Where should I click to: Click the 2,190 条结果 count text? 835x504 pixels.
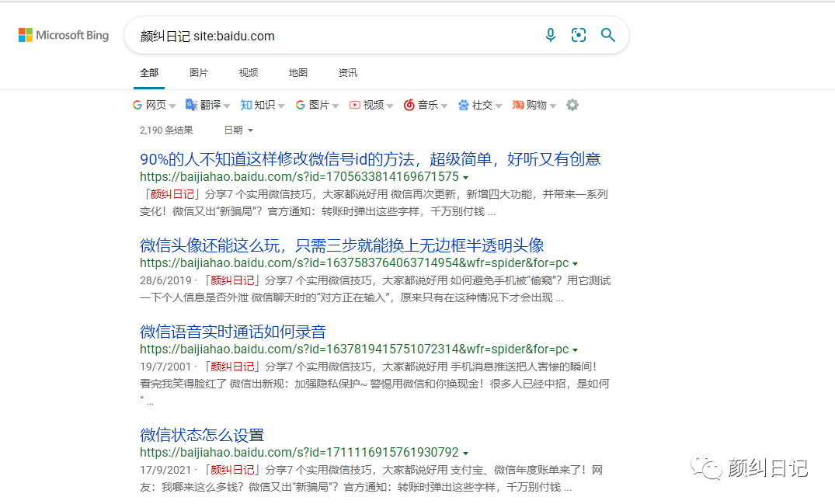click(x=166, y=130)
